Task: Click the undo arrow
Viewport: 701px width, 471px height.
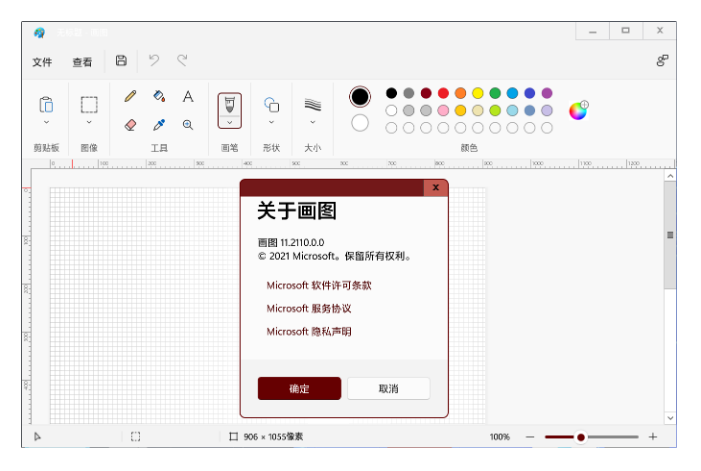Action: (154, 60)
